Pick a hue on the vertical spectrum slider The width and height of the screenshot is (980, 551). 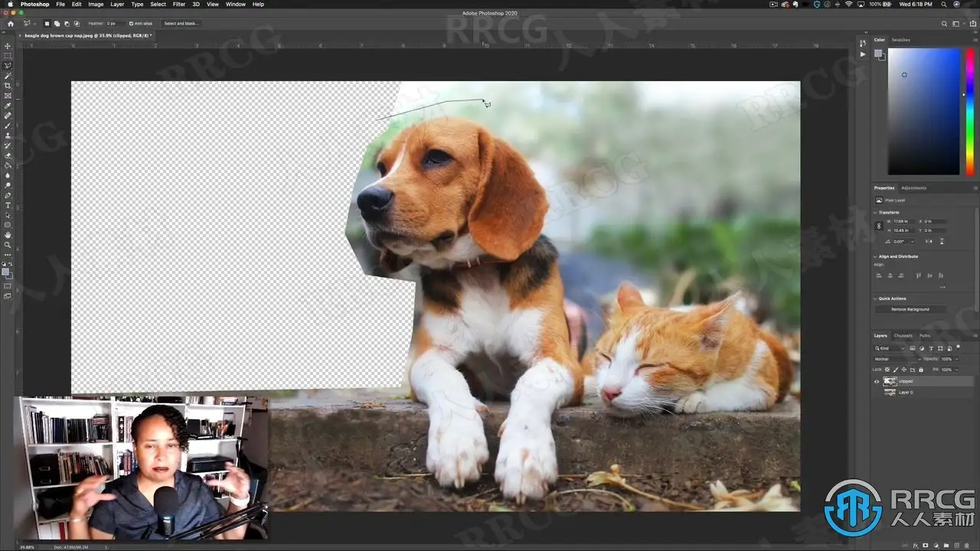(x=969, y=111)
